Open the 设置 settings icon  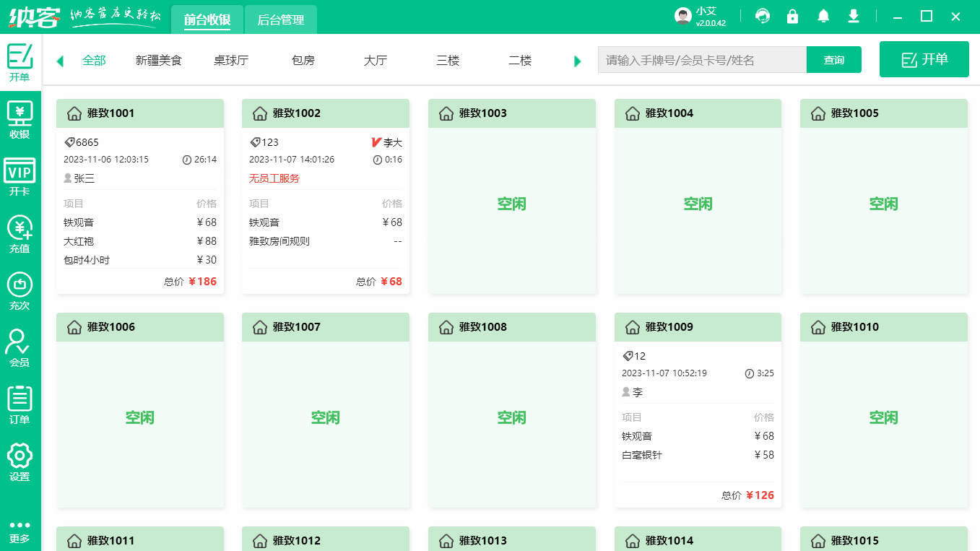click(19, 459)
